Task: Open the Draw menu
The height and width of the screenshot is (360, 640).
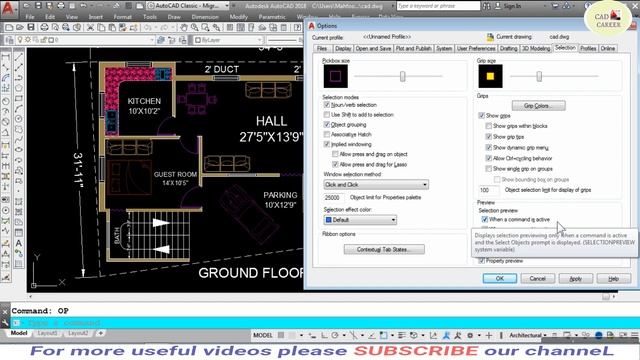Action: [174, 17]
